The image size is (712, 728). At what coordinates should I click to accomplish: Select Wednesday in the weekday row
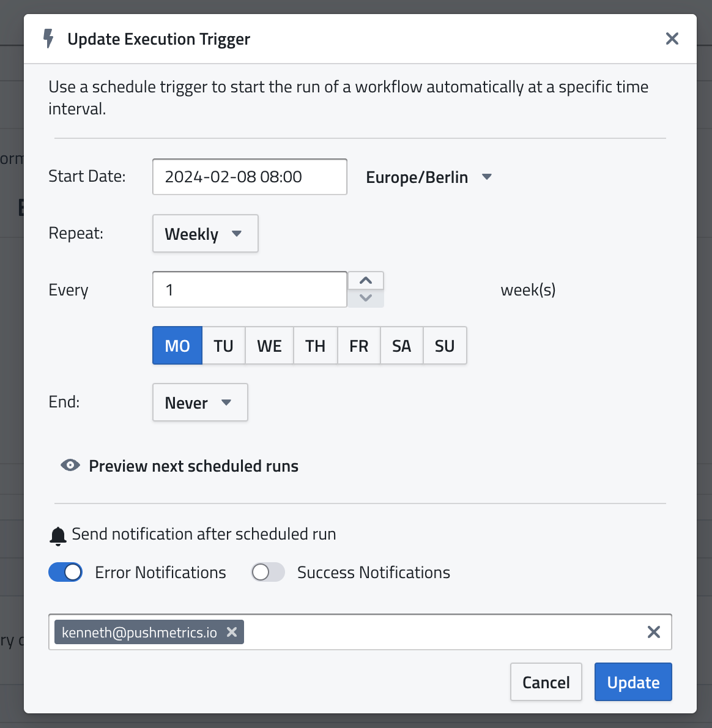(269, 346)
